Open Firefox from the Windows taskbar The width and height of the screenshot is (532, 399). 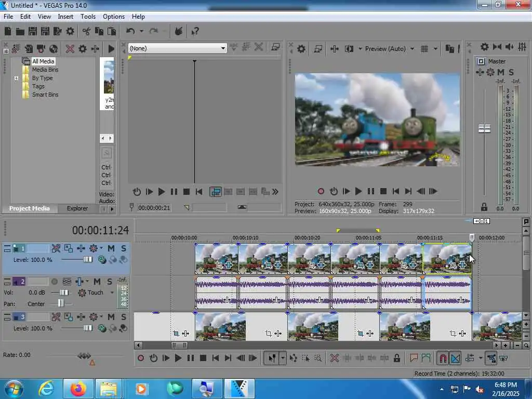78,389
